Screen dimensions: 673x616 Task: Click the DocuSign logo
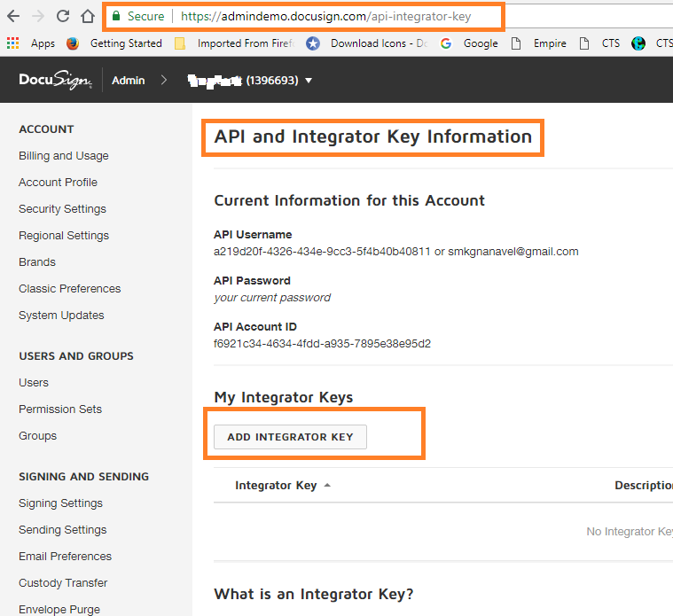(x=55, y=80)
